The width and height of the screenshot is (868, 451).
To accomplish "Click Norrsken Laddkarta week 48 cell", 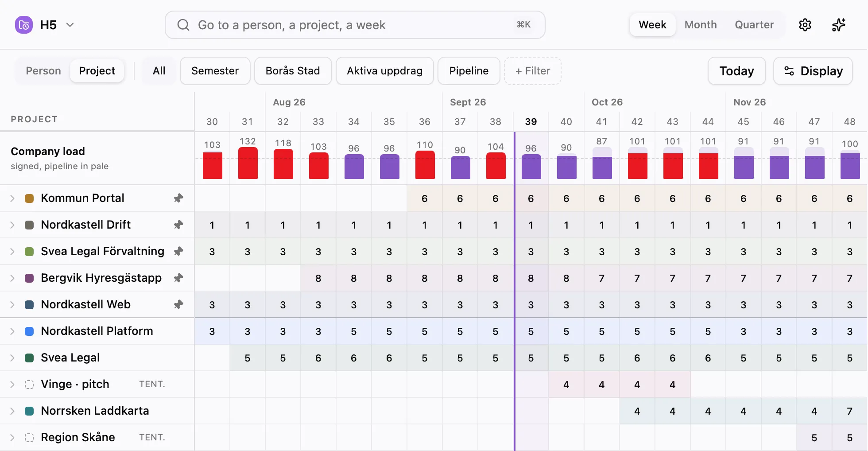I will 849,411.
